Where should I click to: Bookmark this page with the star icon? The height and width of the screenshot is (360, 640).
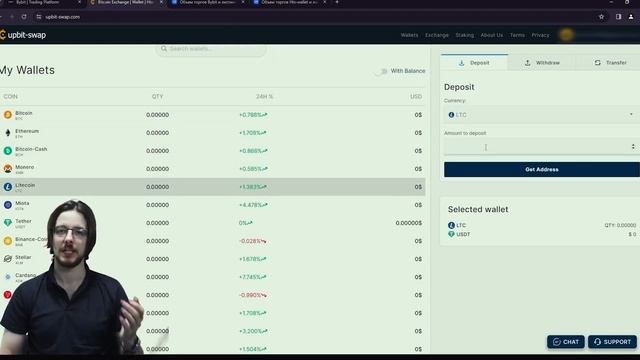click(x=601, y=17)
